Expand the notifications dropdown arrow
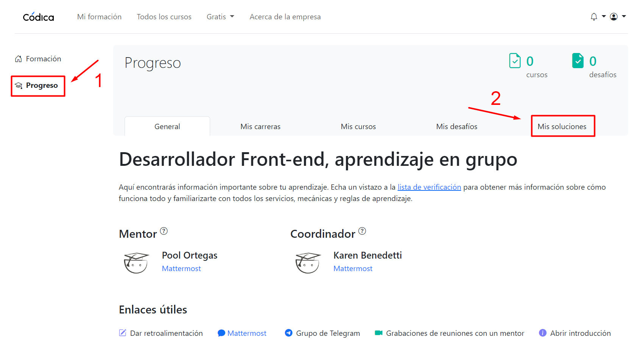This screenshot has height=343, width=644. (604, 16)
